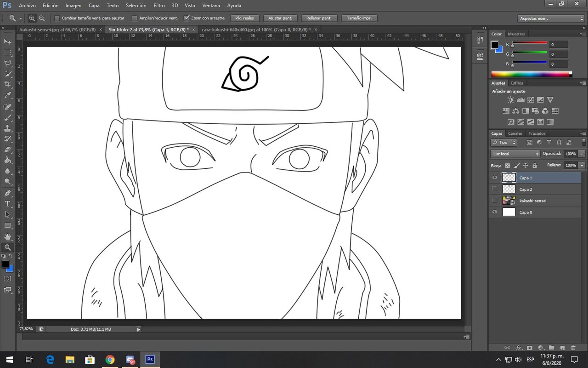The image size is (588, 368).
Task: Open status bar info arrow
Action: 138,329
